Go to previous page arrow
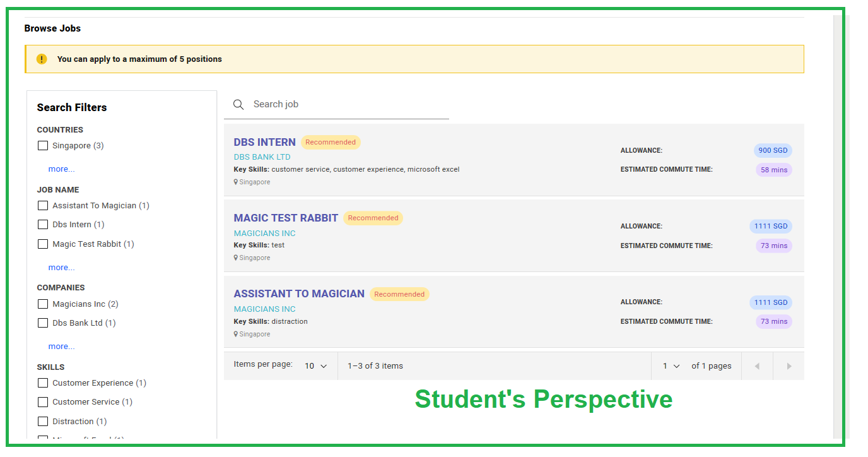This screenshot has width=868, height=457. pos(757,366)
